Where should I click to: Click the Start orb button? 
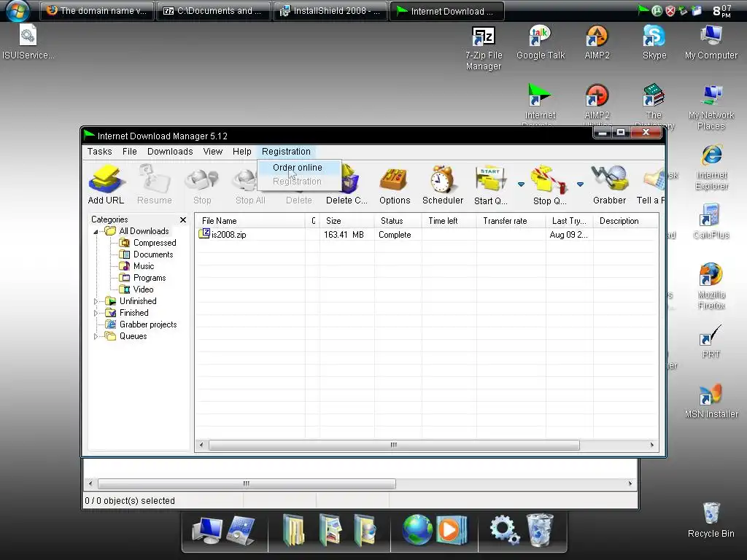click(x=18, y=10)
